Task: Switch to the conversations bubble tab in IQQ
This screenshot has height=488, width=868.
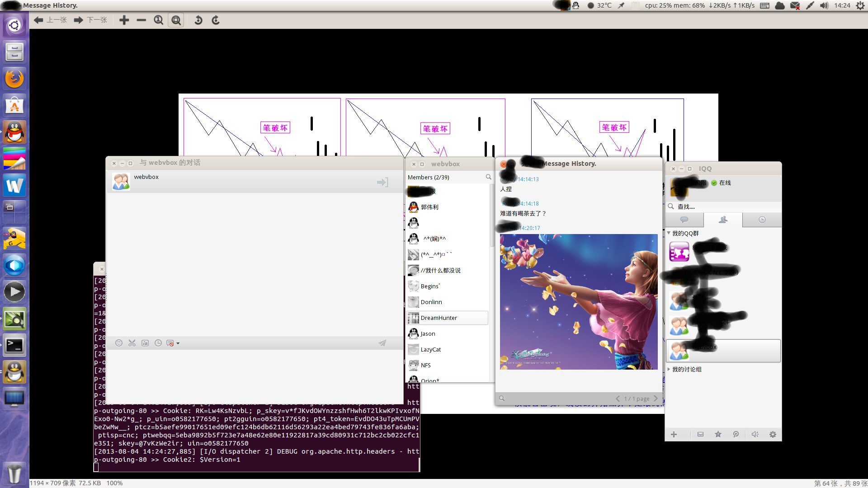Action: point(684,220)
